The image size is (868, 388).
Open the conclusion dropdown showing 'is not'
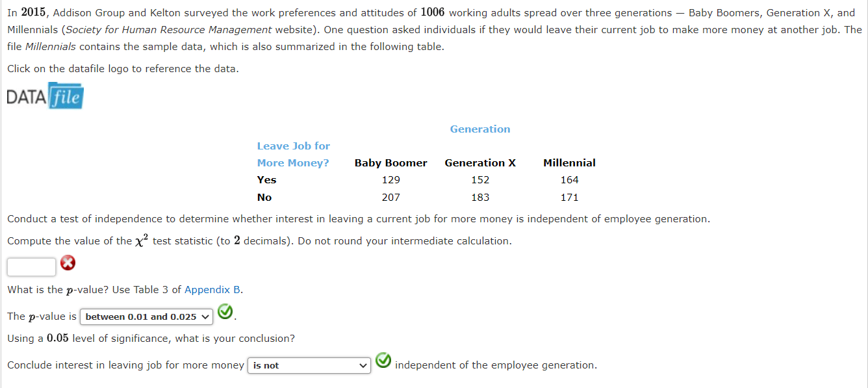pos(309,365)
